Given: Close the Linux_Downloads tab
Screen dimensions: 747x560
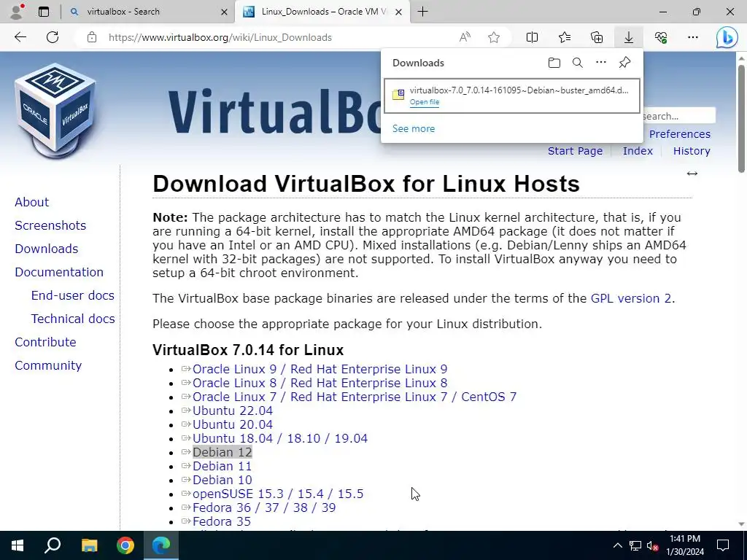Looking at the screenshot, I should point(399,12).
